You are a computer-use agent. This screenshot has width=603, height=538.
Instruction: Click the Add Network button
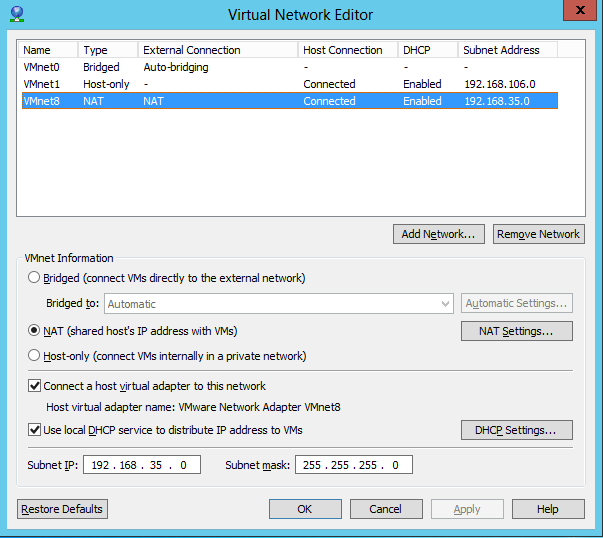point(440,234)
